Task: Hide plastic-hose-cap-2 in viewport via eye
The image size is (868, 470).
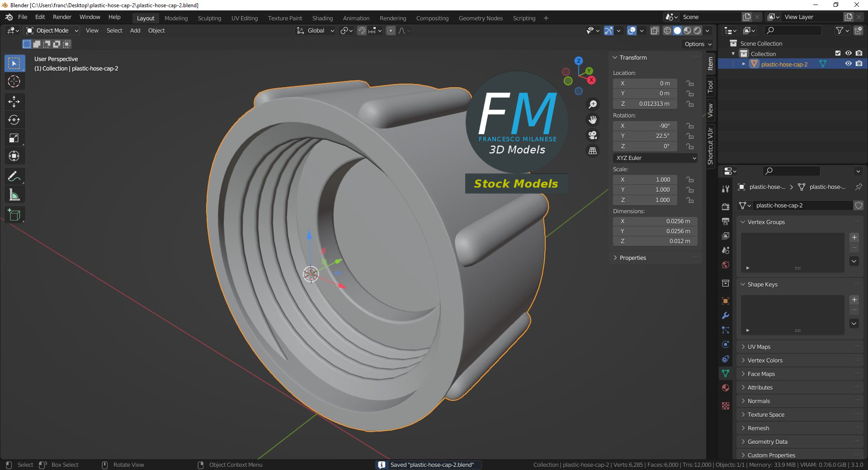Action: [x=849, y=64]
